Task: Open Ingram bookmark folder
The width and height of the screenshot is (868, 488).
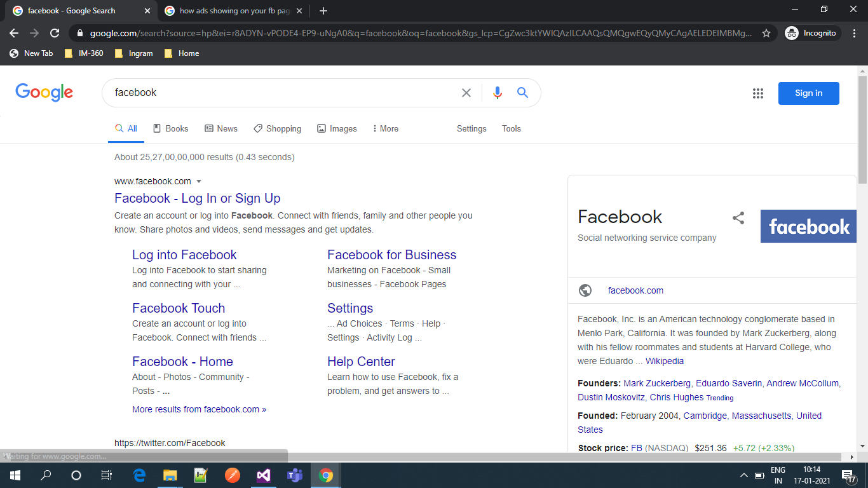Action: click(133, 53)
